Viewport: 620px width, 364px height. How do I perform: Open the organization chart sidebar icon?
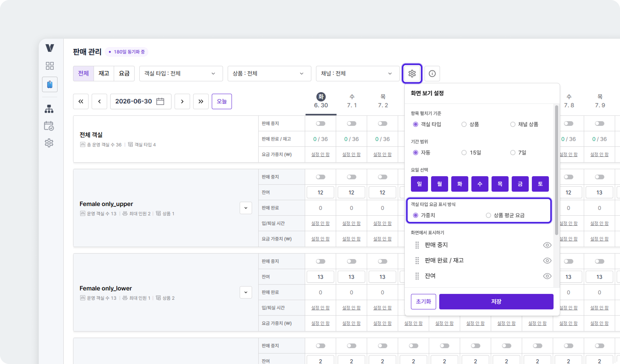49,109
